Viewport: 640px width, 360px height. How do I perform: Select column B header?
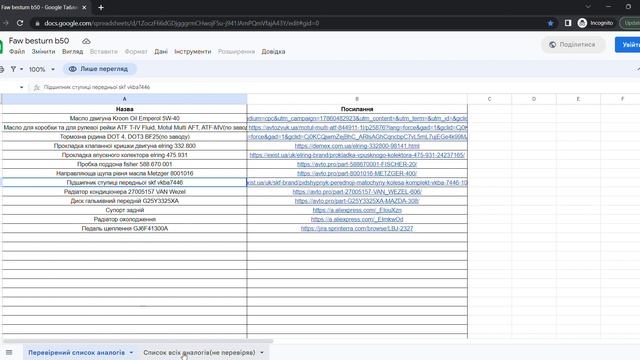point(357,99)
